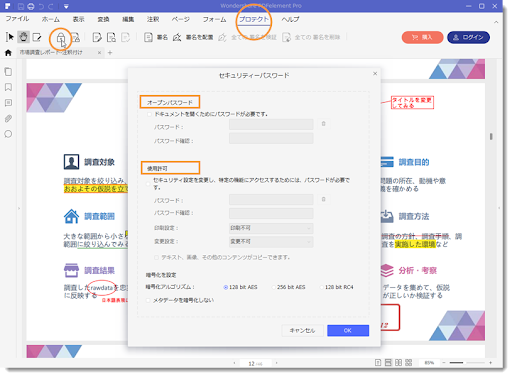Viewport: 512px width, 377px height.
Task: Expand the right side panel arrow
Action: click(x=499, y=208)
